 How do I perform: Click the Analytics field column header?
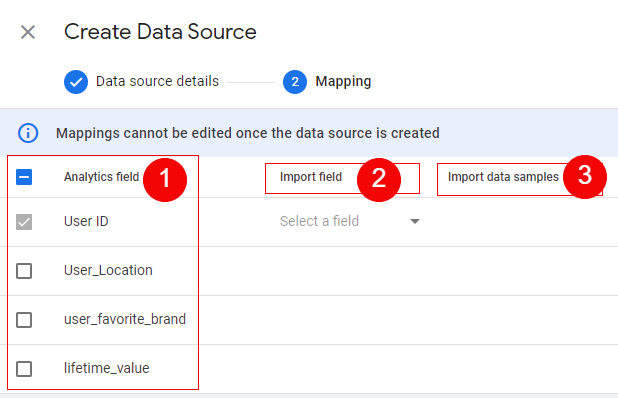tap(101, 177)
